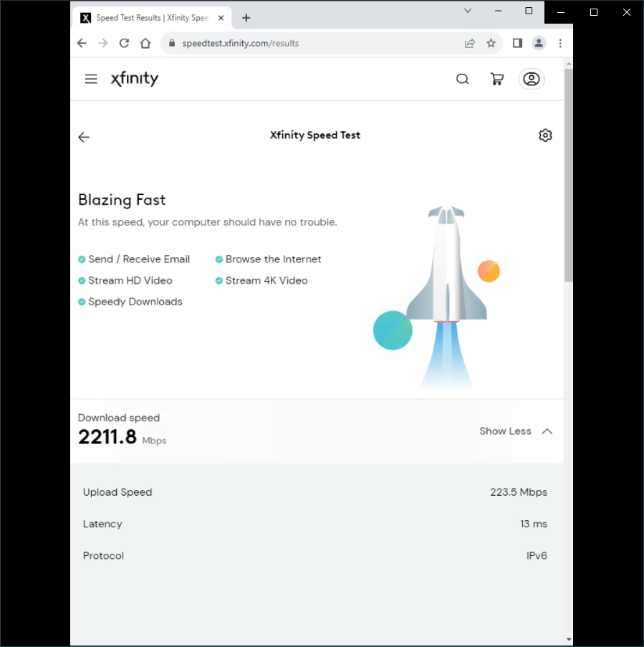Click the Stream HD Video item
The height and width of the screenshot is (647, 644).
pyautogui.click(x=125, y=281)
